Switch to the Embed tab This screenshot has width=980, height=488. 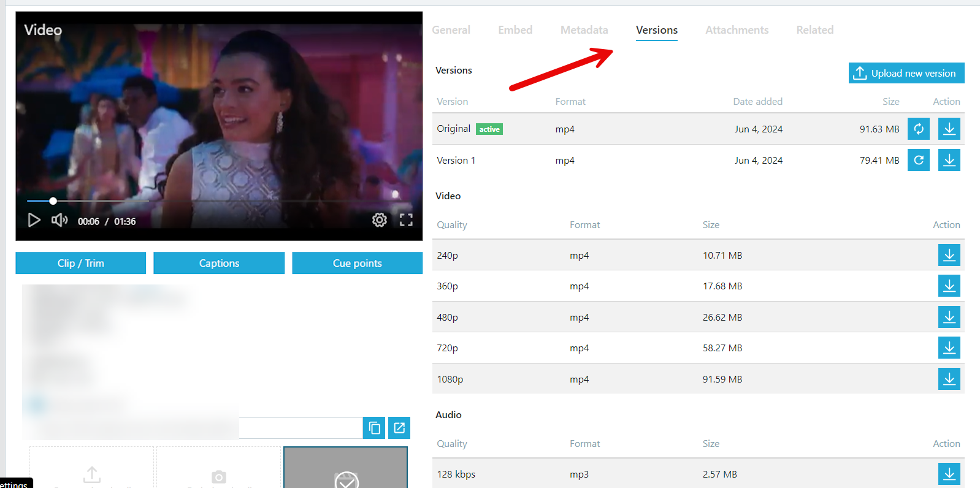[x=515, y=30]
